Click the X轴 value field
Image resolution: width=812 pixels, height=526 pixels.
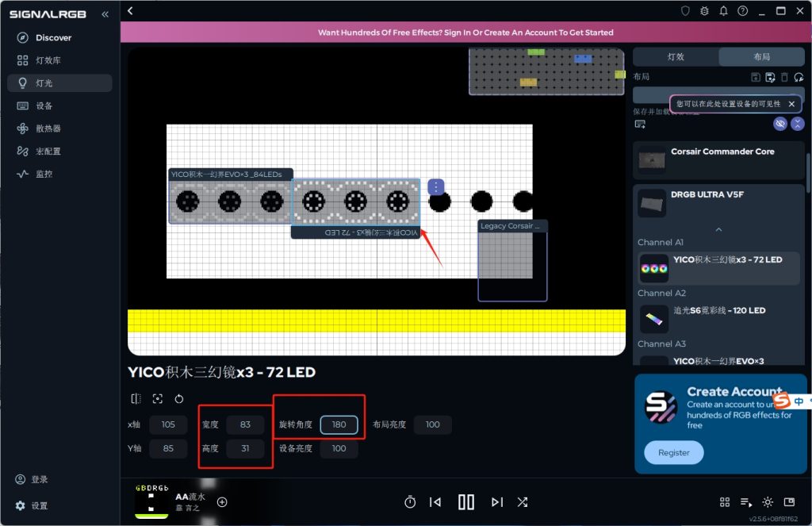click(x=168, y=424)
